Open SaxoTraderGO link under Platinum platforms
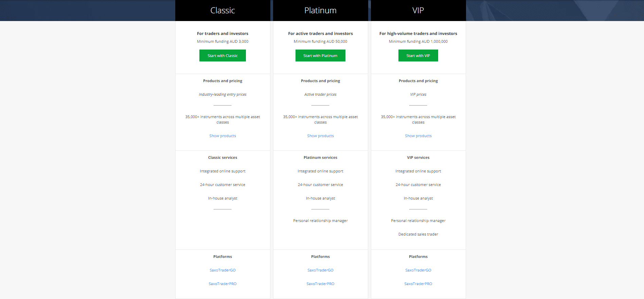 click(x=320, y=270)
